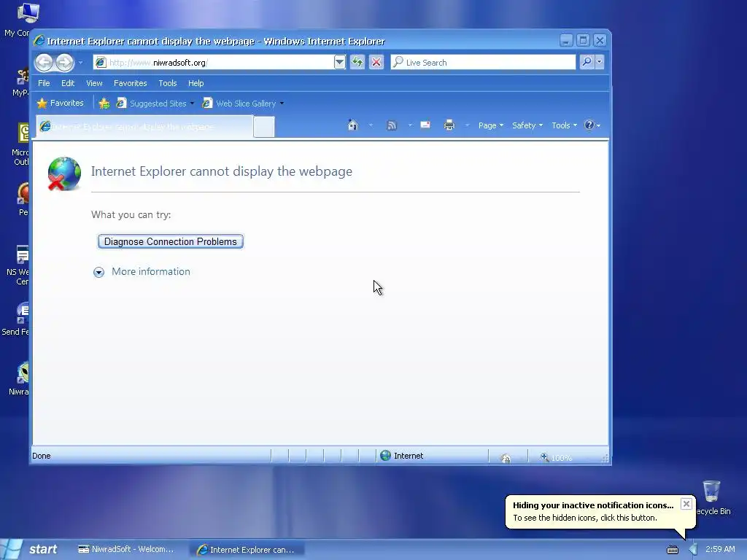Click the Home page icon

click(352, 125)
